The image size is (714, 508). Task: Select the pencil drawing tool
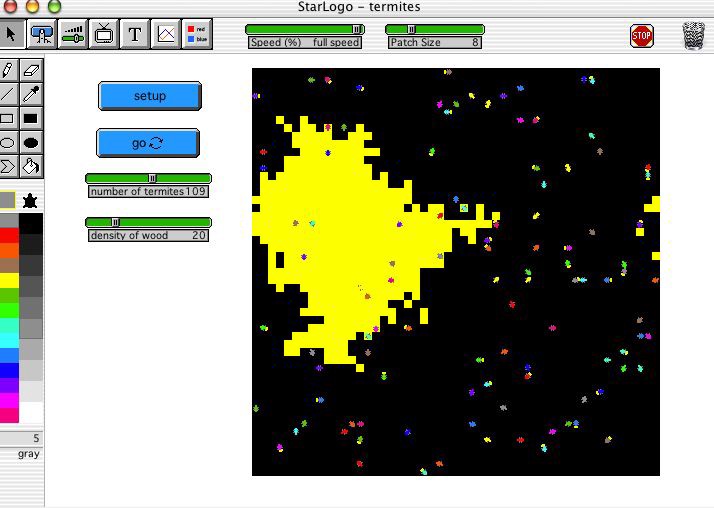click(8, 71)
